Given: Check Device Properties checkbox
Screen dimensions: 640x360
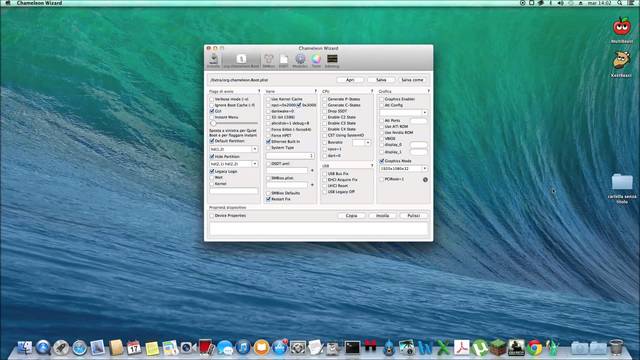Looking at the screenshot, I should 212,216.
